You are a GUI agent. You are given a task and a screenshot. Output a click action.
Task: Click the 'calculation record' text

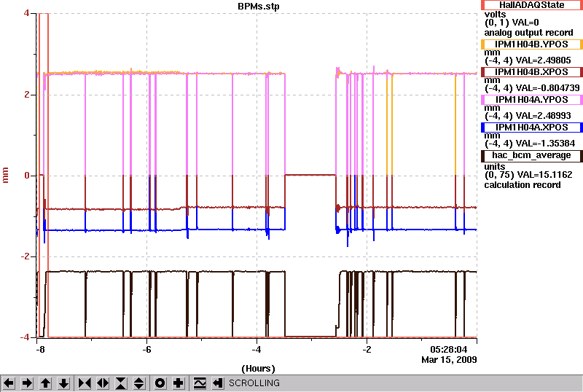(x=523, y=185)
